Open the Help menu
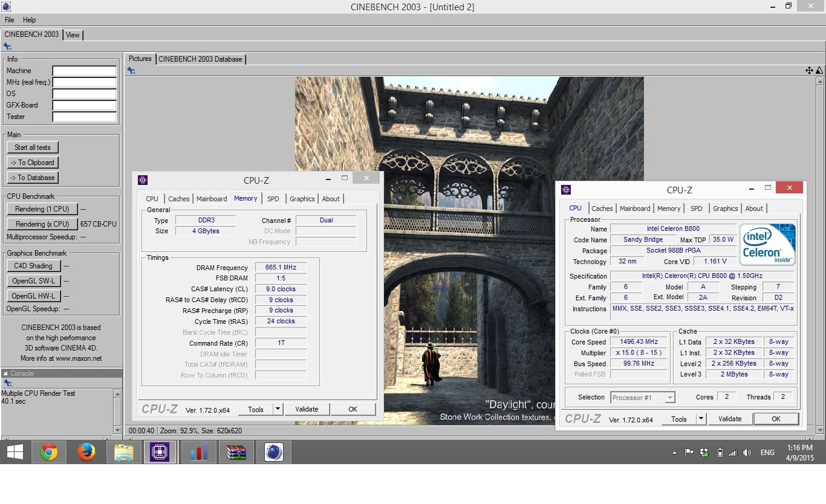Screen dimensions: 826x504 coord(29,20)
